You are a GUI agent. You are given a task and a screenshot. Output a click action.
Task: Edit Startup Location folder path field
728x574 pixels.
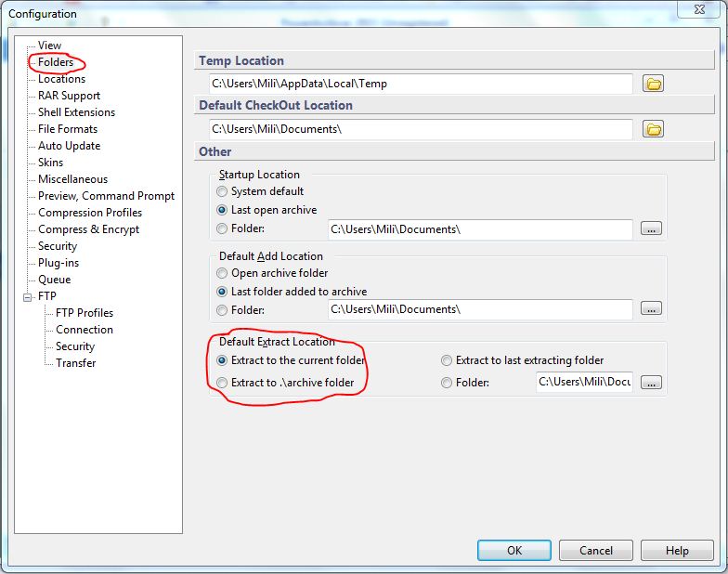coord(480,229)
